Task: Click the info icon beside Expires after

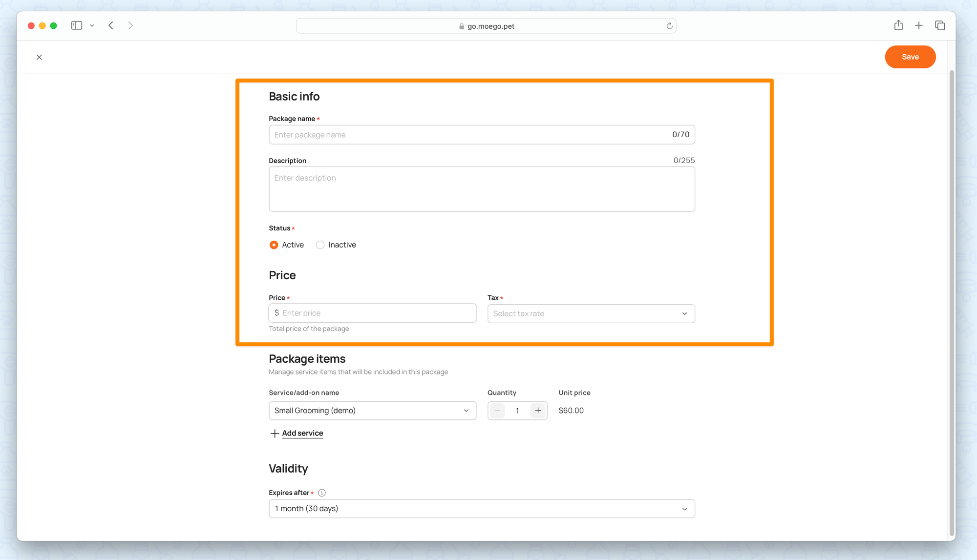Action: [321, 493]
